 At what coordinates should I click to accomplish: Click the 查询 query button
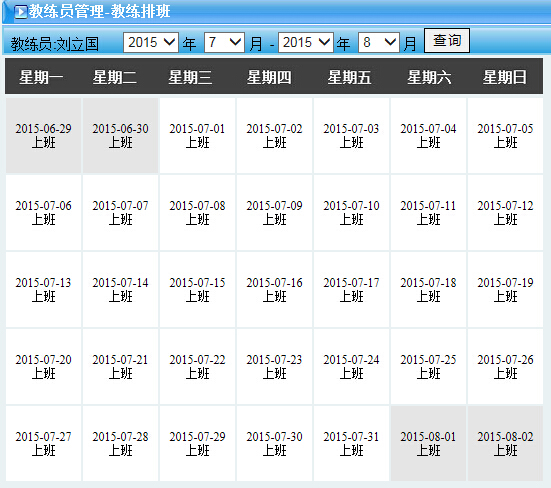coord(447,40)
